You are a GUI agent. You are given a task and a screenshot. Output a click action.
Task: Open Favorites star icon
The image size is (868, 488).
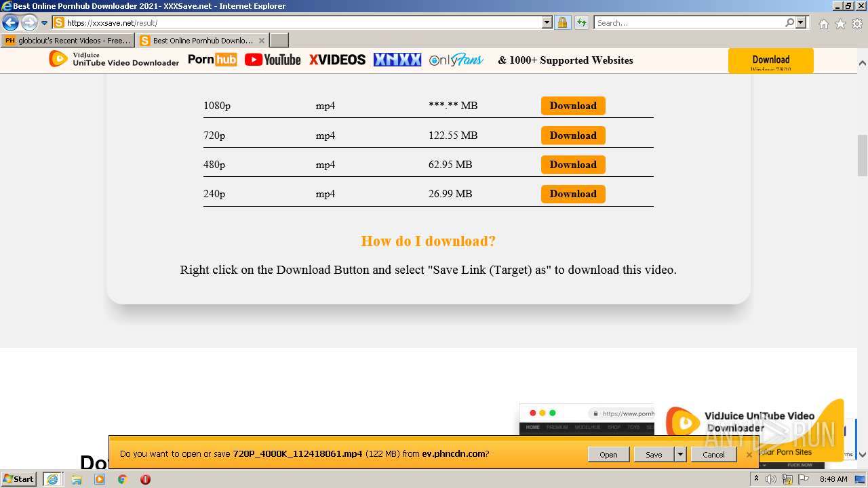[x=840, y=24]
